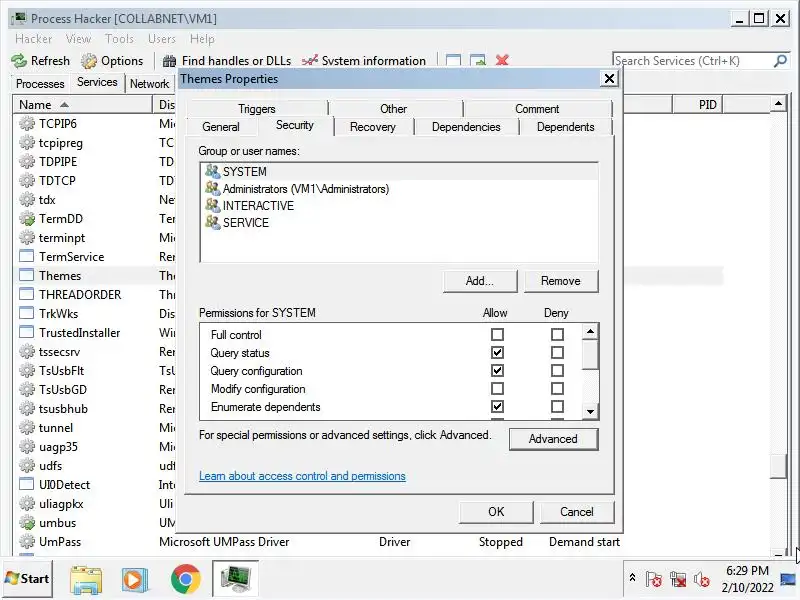Check Allow Modify configuration
The height and width of the screenshot is (600, 800).
tap(497, 389)
